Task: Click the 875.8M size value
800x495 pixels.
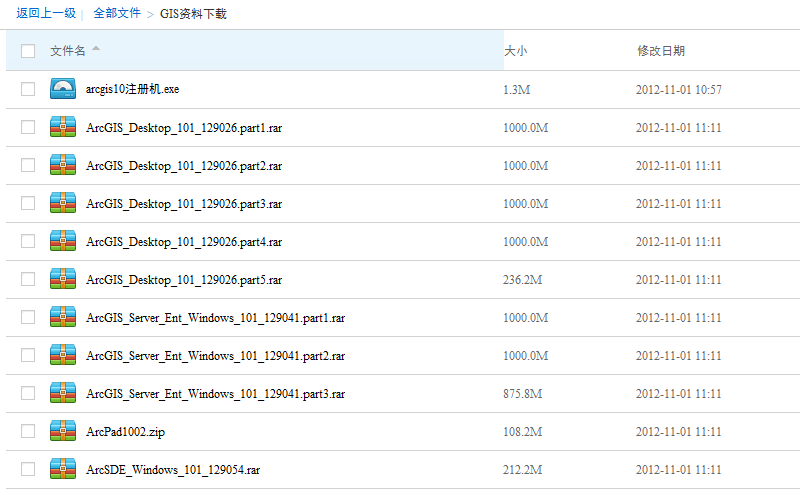Action: pos(522,394)
